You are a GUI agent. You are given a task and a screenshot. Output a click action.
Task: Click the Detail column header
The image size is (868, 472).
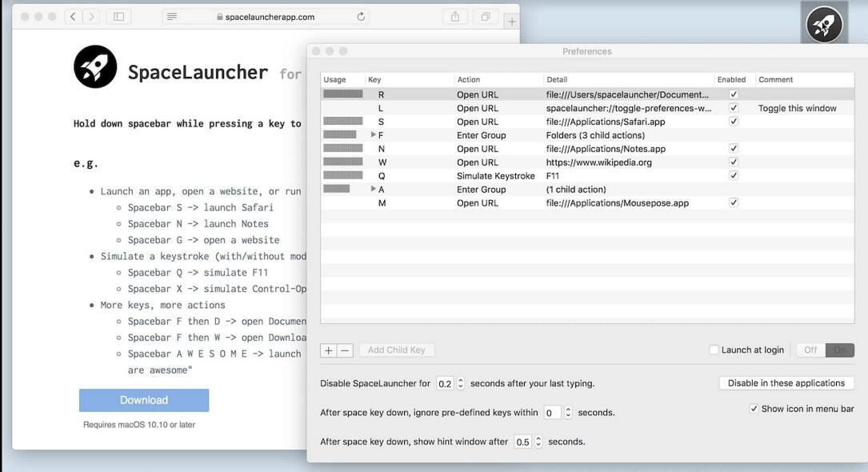(x=557, y=80)
